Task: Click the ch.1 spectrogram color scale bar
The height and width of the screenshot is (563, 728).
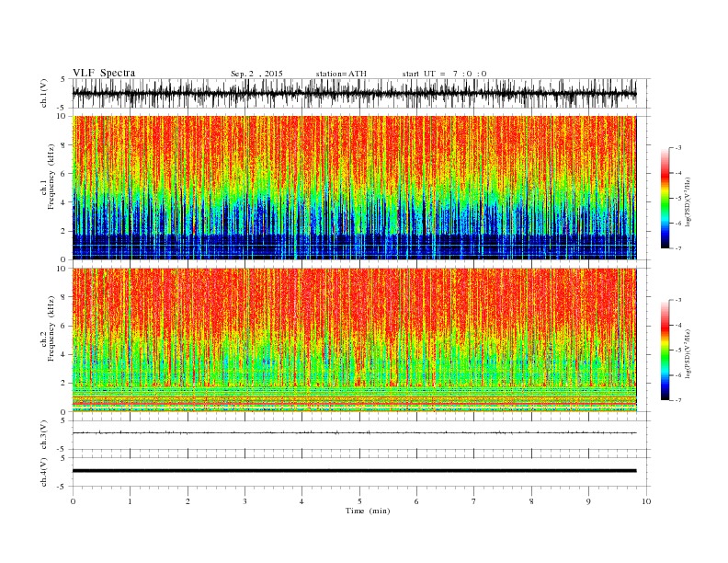Action: click(665, 199)
